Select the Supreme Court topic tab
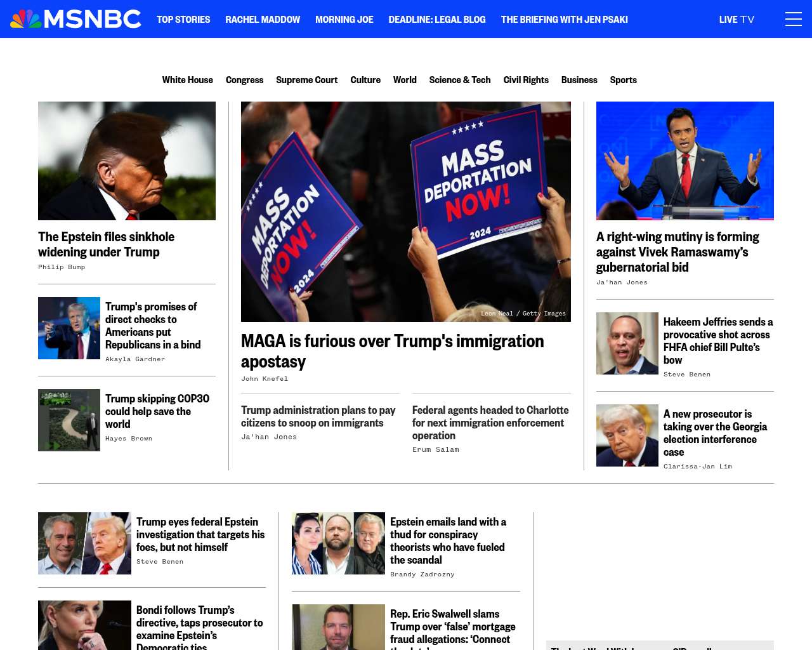The height and width of the screenshot is (650, 812). click(x=306, y=80)
